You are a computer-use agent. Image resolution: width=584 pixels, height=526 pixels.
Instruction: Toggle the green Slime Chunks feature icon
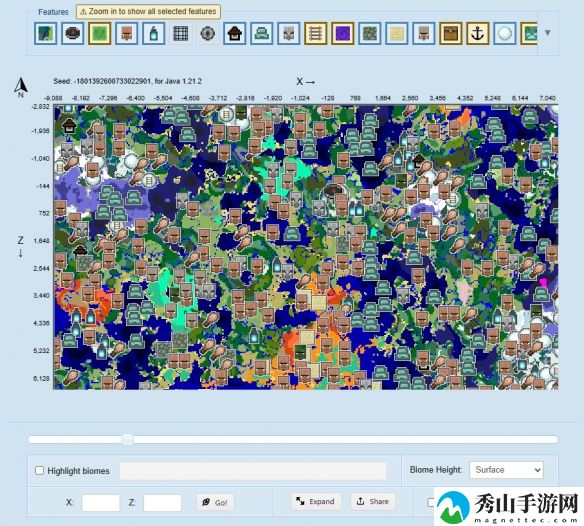(x=99, y=34)
